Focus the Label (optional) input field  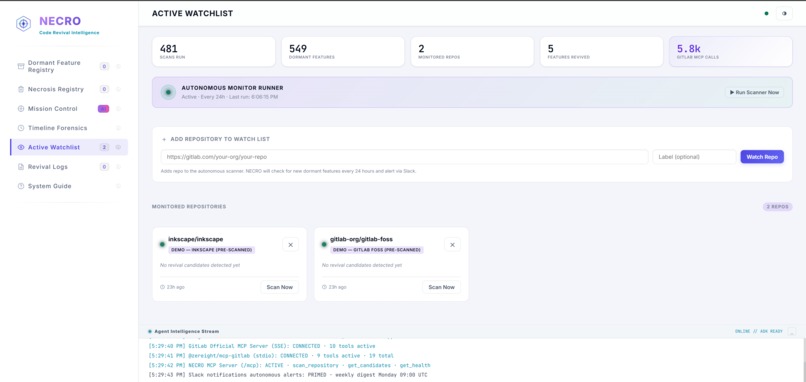click(694, 157)
